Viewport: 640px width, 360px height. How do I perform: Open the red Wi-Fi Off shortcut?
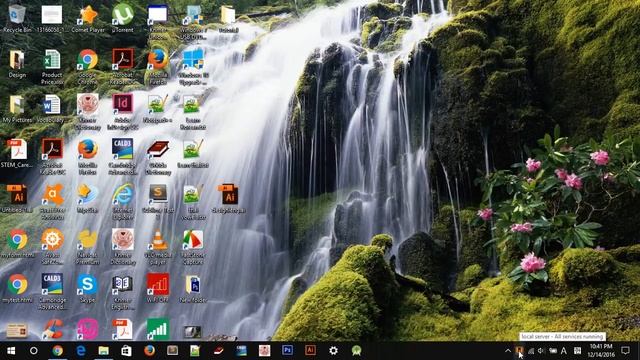tap(158, 288)
